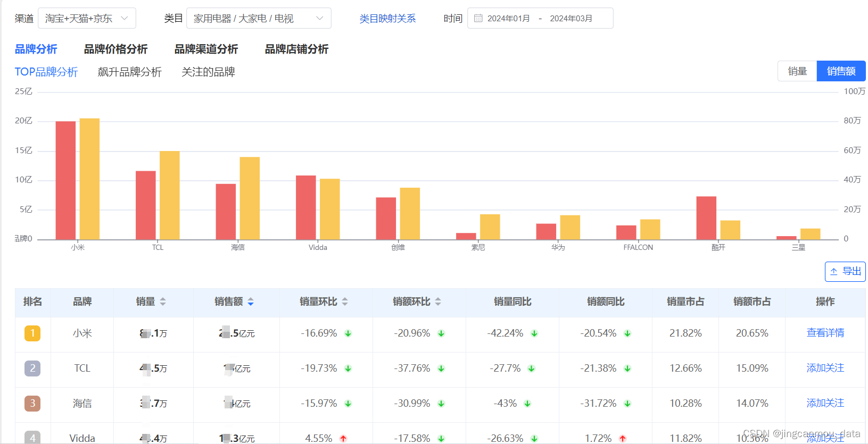868x444 pixels.
Task: Click the upload icon in 导出 button
Action: (834, 271)
